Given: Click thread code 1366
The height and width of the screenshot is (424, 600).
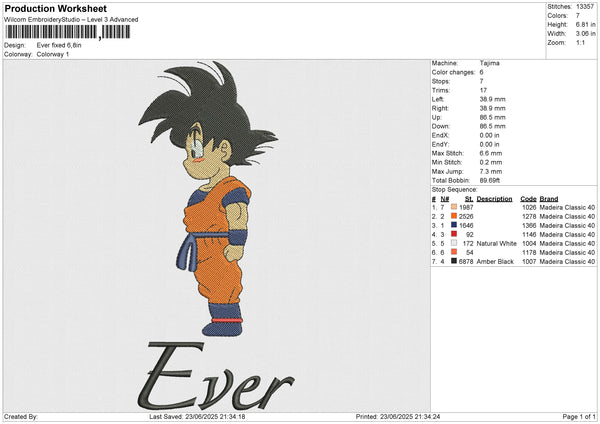Looking at the screenshot, I should (x=529, y=225).
